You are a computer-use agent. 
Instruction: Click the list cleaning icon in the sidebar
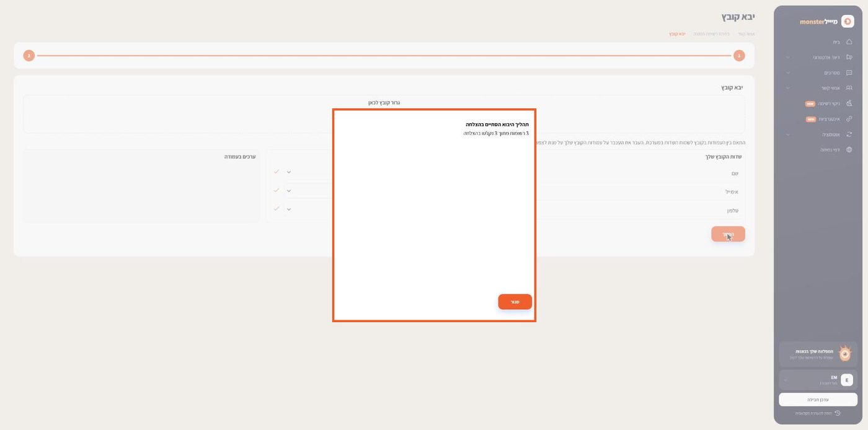(849, 103)
